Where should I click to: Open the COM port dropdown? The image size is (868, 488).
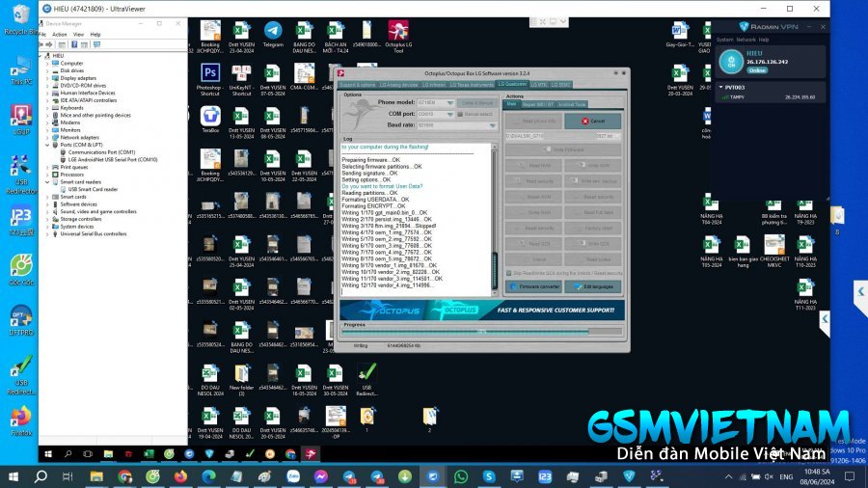436,114
